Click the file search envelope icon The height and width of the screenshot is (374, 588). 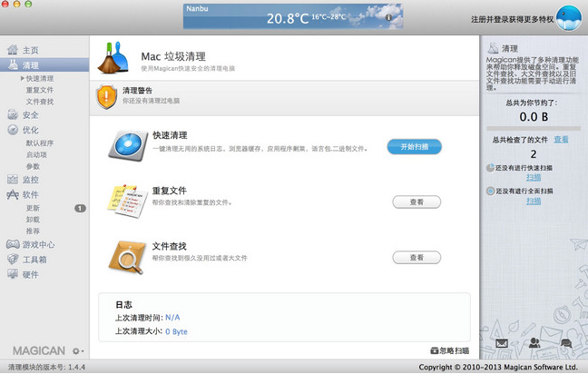(x=127, y=257)
